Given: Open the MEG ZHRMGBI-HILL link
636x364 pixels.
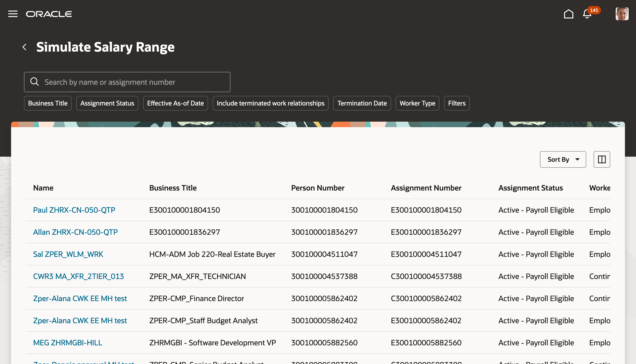Looking at the screenshot, I should coord(68,343).
